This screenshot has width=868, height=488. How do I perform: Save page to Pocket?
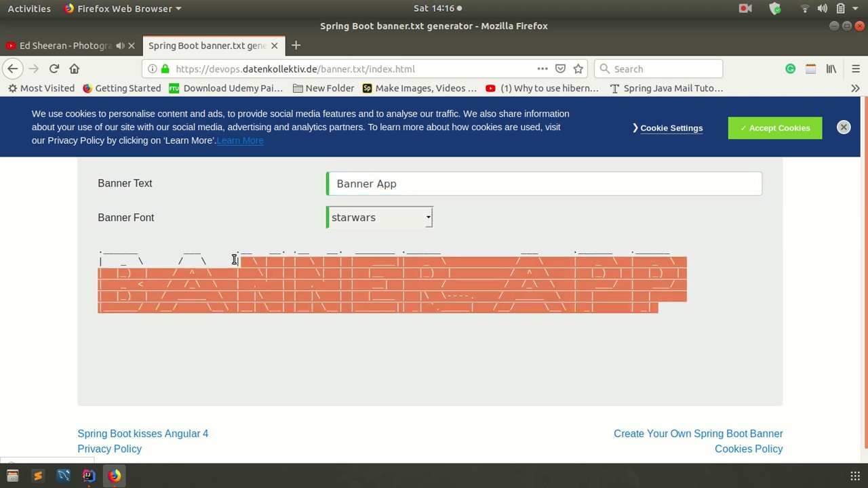point(560,68)
